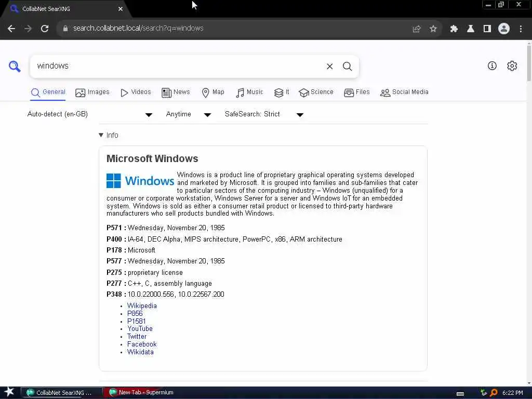The width and height of the screenshot is (532, 399).
Task: Switch to the Videos tab
Action: [x=136, y=92]
